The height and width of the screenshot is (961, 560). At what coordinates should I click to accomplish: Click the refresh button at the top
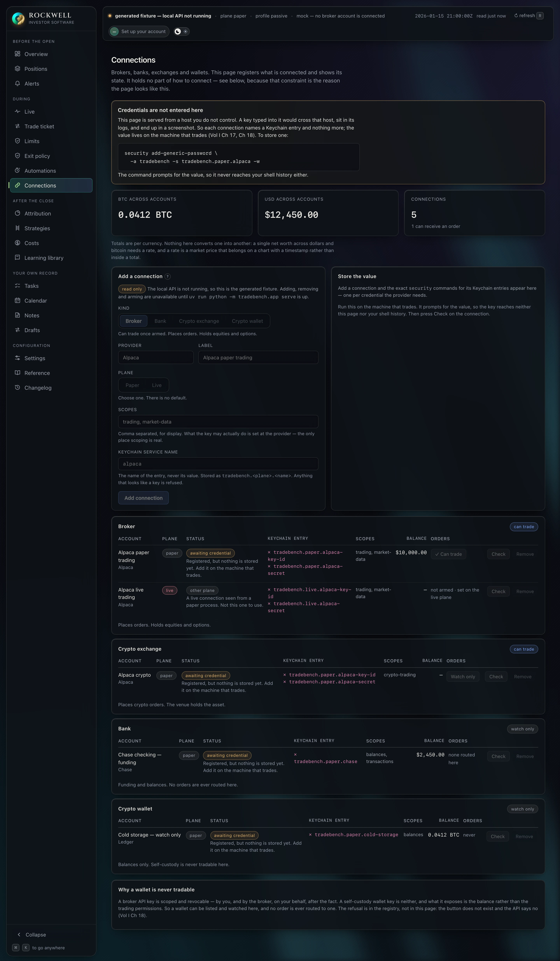coord(528,16)
